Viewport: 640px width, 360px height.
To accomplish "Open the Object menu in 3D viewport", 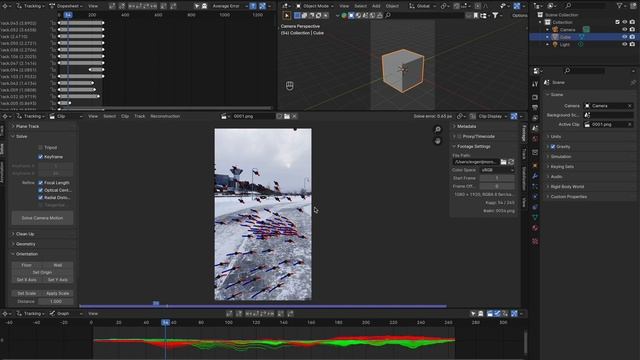I will [392, 6].
